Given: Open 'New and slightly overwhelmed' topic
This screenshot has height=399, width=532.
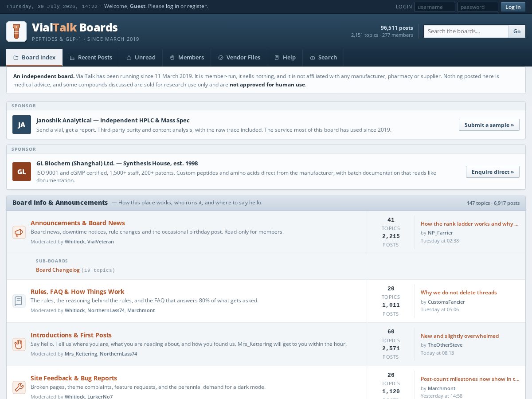Looking at the screenshot, I should tap(460, 336).
